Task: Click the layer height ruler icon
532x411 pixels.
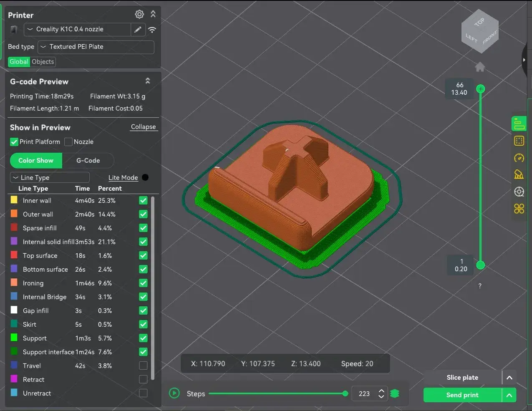Action: pos(519,174)
